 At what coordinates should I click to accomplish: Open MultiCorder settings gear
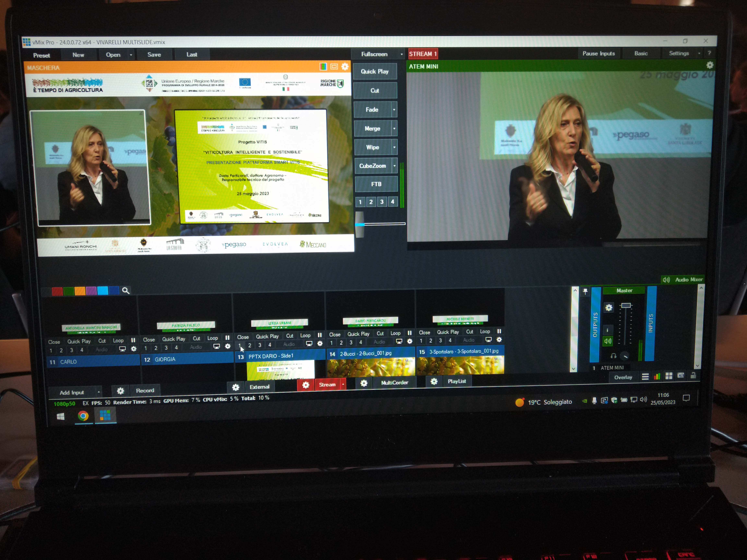(x=364, y=383)
